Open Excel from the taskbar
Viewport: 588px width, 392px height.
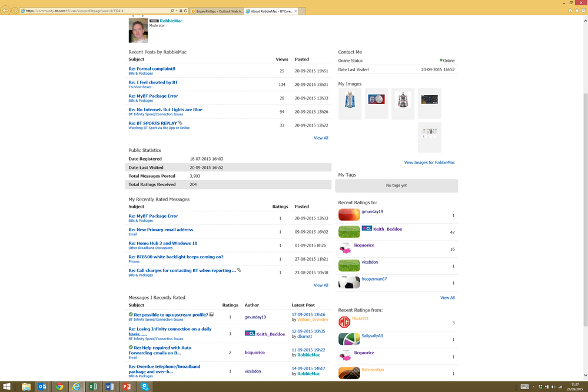[92, 387]
